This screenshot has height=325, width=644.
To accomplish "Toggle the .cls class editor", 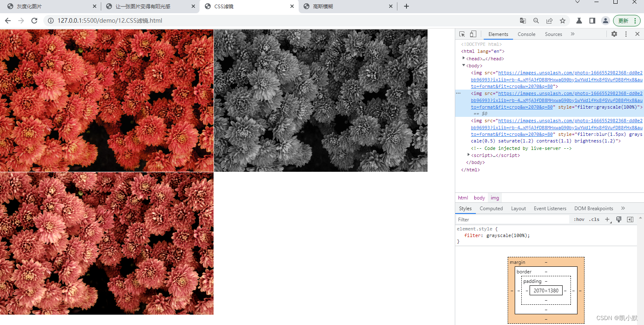I will pos(595,220).
